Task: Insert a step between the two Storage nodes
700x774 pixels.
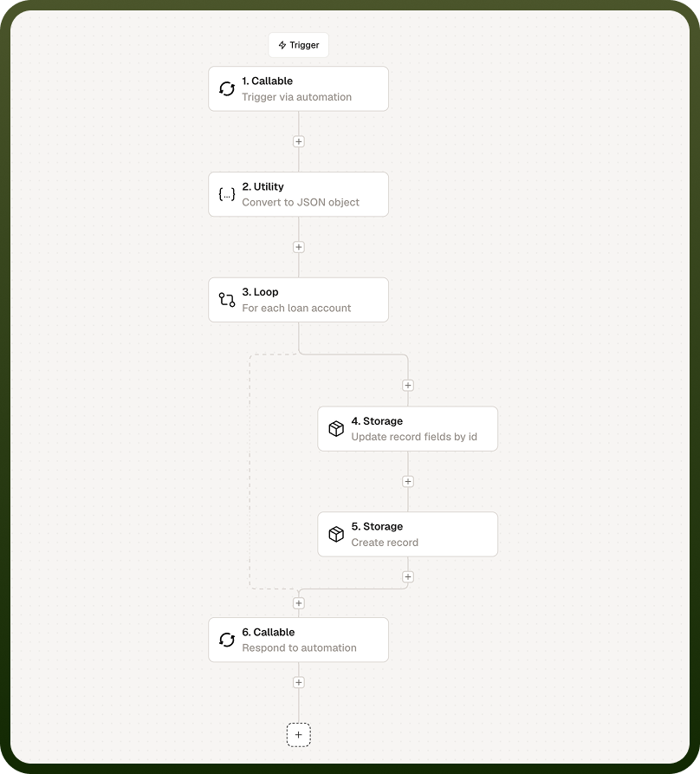Action: coord(408,481)
